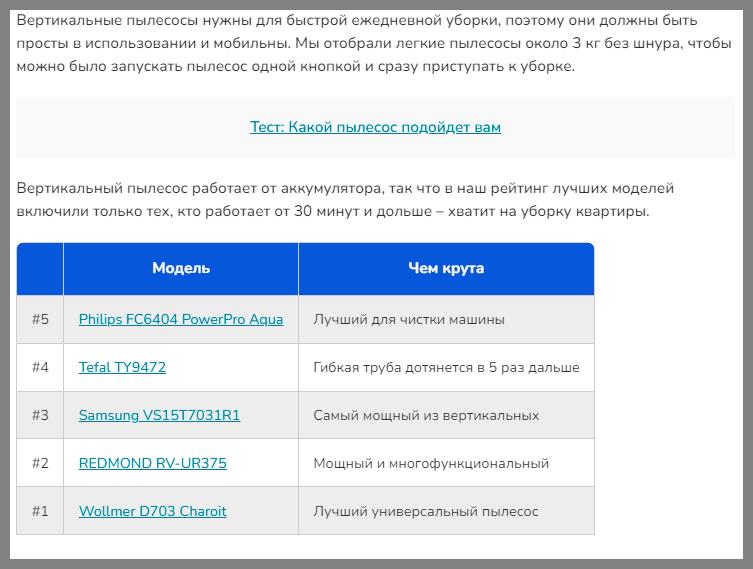Click the Модель column header
This screenshot has width=753, height=569.
click(x=181, y=268)
